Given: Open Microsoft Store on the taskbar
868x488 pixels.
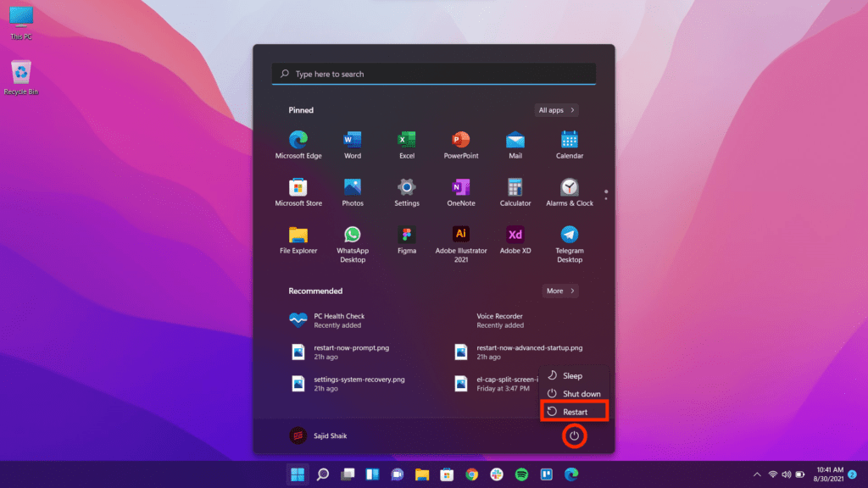Looking at the screenshot, I should tap(447, 474).
